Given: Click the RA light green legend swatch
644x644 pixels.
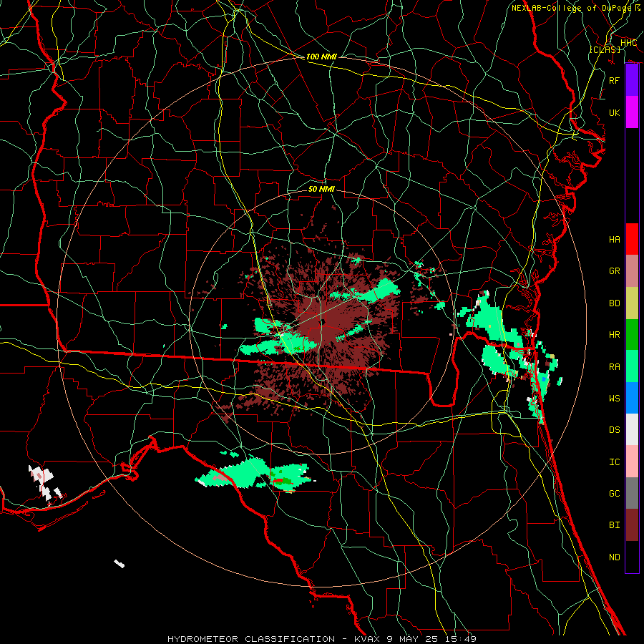Looking at the screenshot, I should [632, 366].
